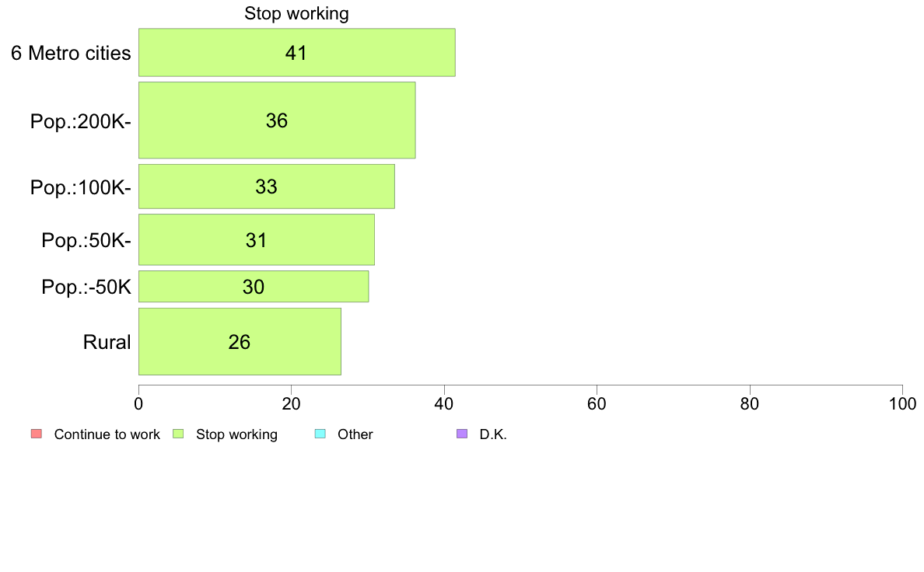
Task: Click the 60 tick label on axis
Action: 597,404
